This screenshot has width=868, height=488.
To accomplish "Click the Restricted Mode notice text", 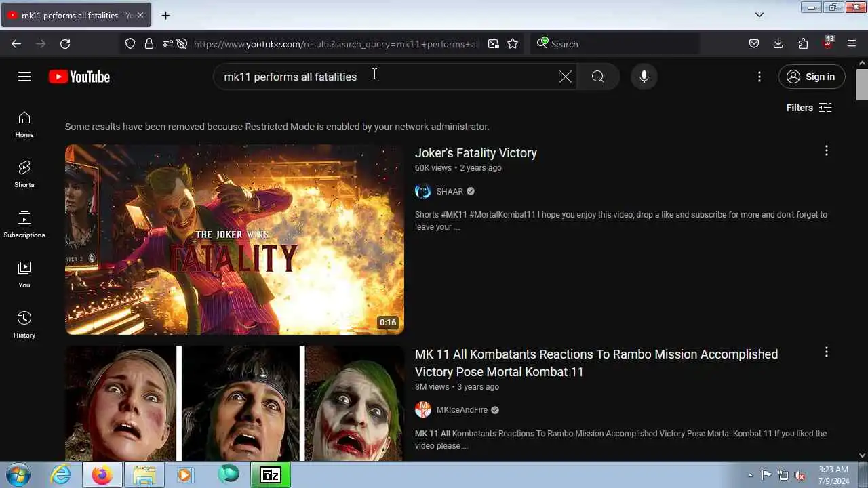I will (x=277, y=127).
